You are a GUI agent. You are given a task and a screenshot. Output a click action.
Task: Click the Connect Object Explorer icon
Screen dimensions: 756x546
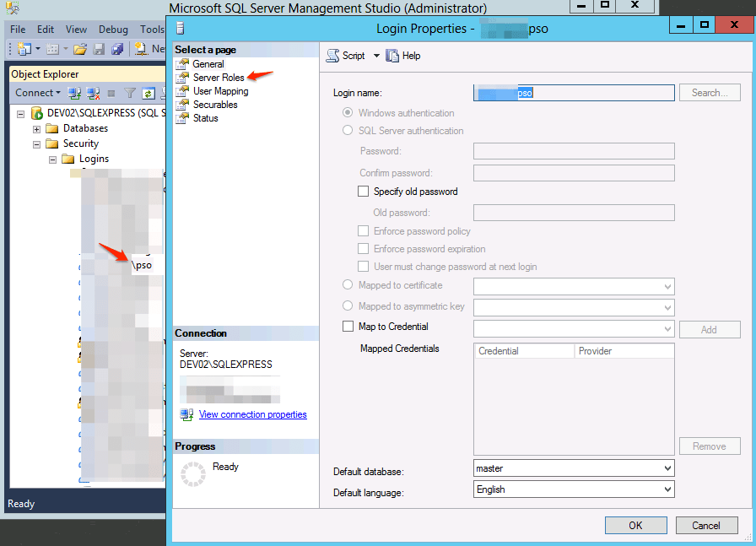point(73,91)
